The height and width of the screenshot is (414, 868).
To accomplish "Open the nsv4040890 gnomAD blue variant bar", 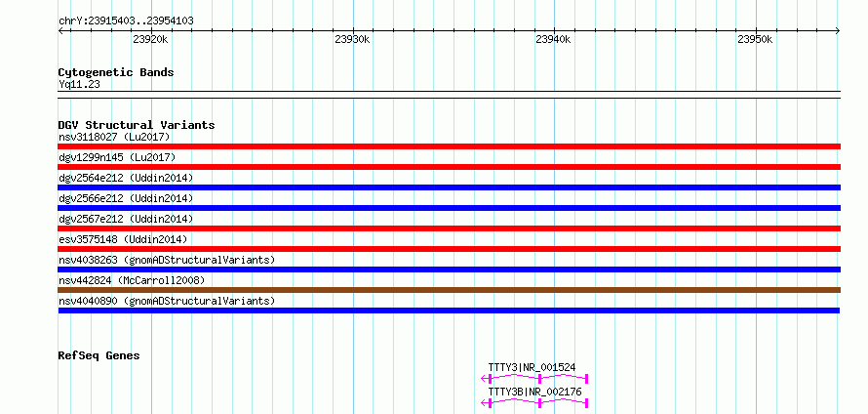I will pos(449,310).
